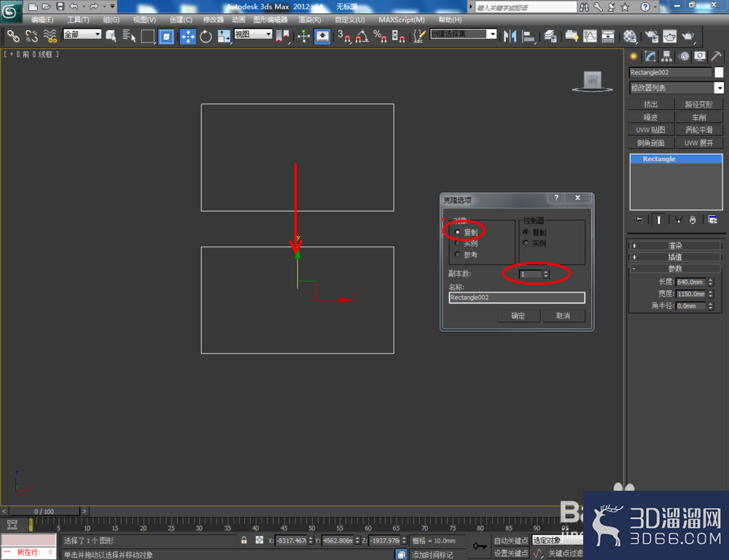The width and height of the screenshot is (729, 560).
Task: Click the Align tool icon
Action: point(529,36)
